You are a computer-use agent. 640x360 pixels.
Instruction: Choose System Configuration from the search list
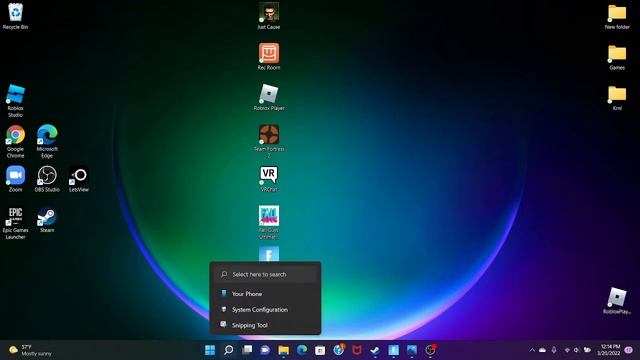[266, 309]
